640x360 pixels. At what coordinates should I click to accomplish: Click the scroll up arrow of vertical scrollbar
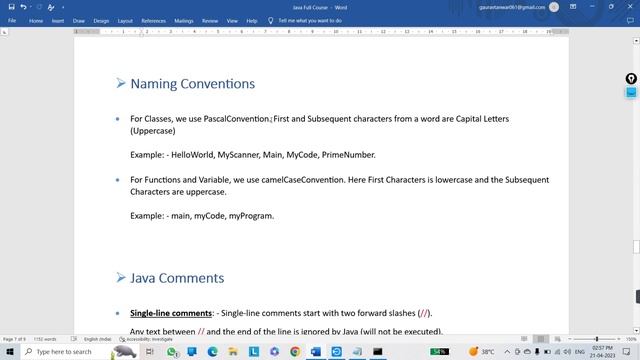point(636,41)
